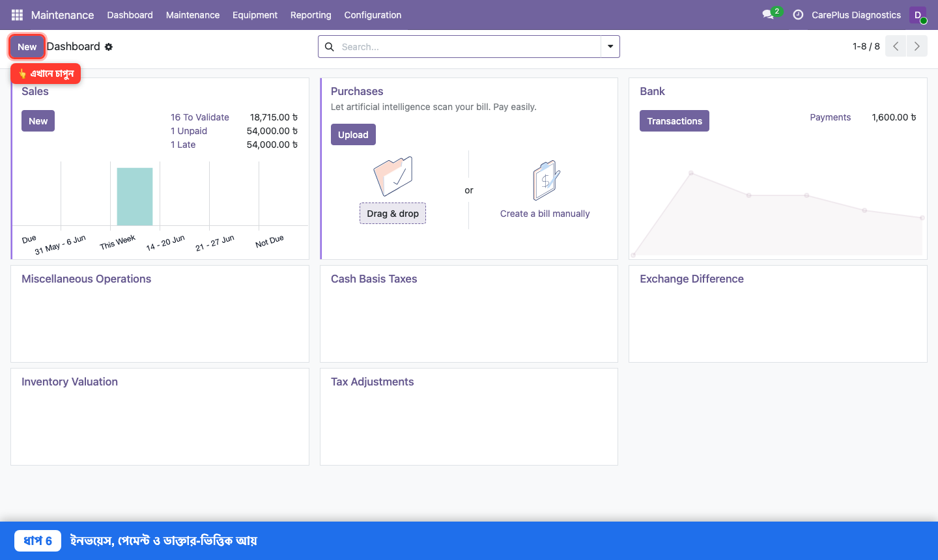
Task: Click the Bank line chart area
Action: coord(778,214)
